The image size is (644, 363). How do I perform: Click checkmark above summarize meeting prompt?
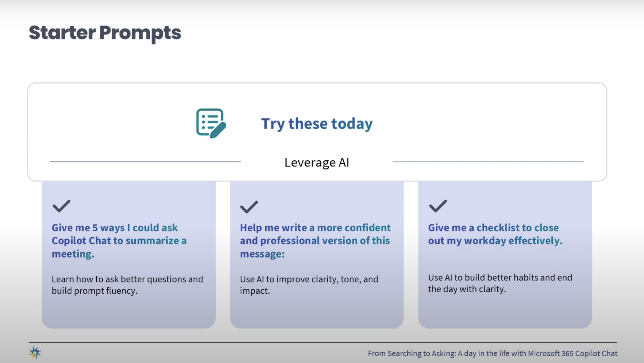tap(61, 206)
